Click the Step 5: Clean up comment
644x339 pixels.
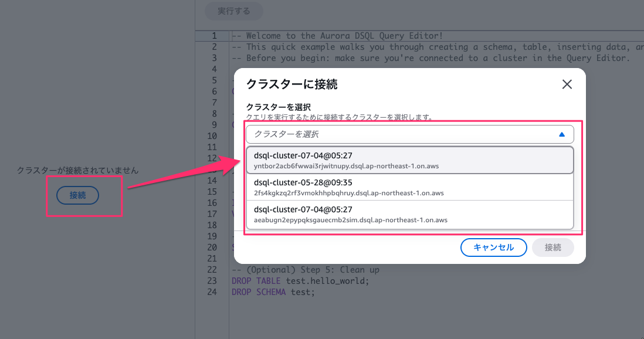[305, 270]
